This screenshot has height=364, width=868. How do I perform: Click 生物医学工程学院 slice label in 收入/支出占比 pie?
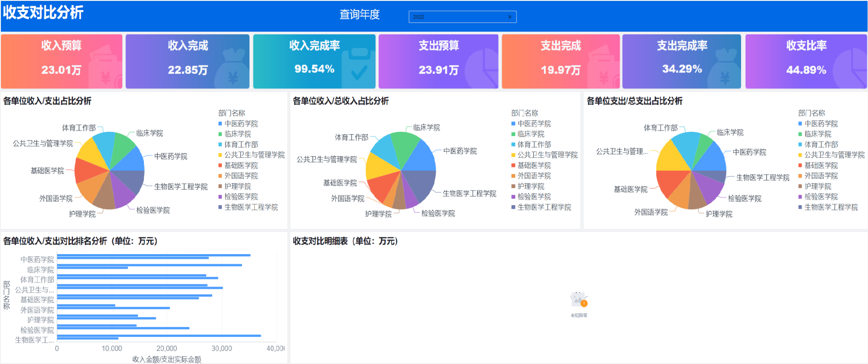(181, 187)
